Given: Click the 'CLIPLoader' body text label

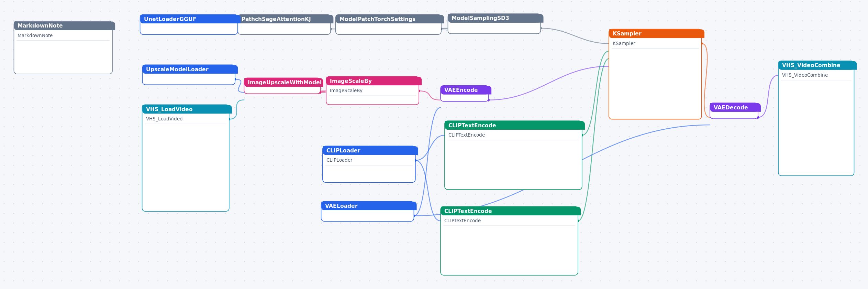Looking at the screenshot, I should click(x=339, y=160).
